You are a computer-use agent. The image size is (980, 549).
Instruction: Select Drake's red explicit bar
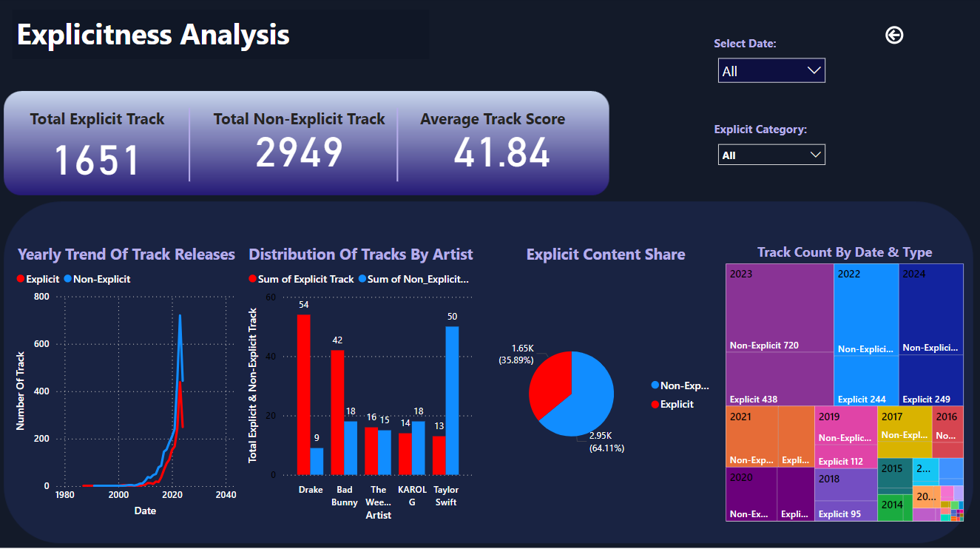point(303,394)
